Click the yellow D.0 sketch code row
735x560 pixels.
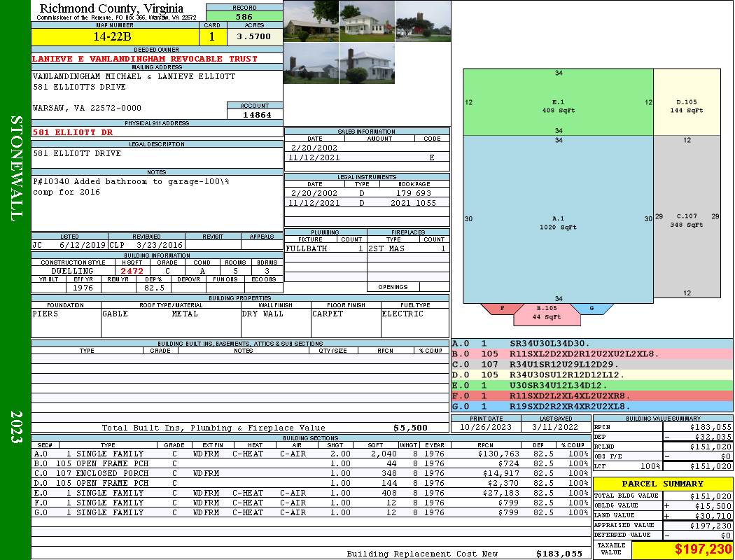pyautogui.click(x=592, y=375)
